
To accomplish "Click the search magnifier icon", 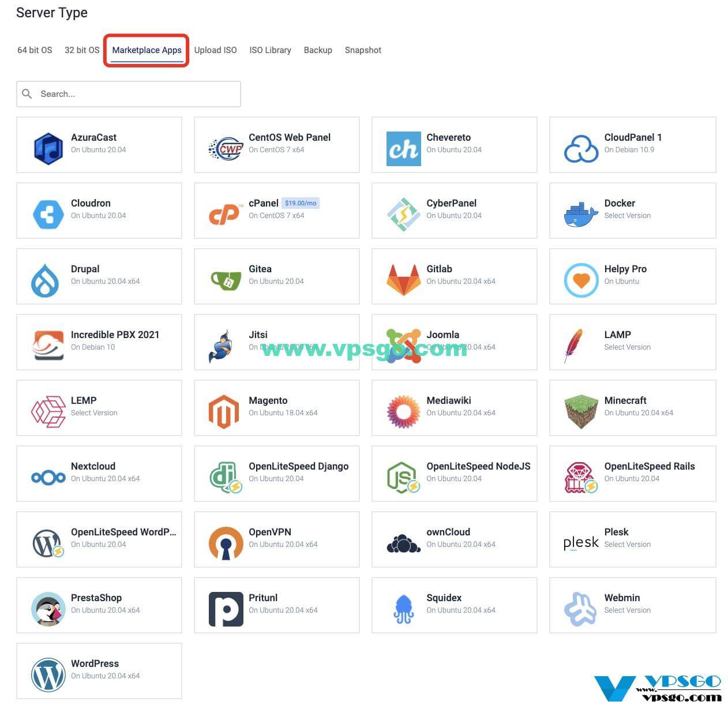I will (x=27, y=93).
